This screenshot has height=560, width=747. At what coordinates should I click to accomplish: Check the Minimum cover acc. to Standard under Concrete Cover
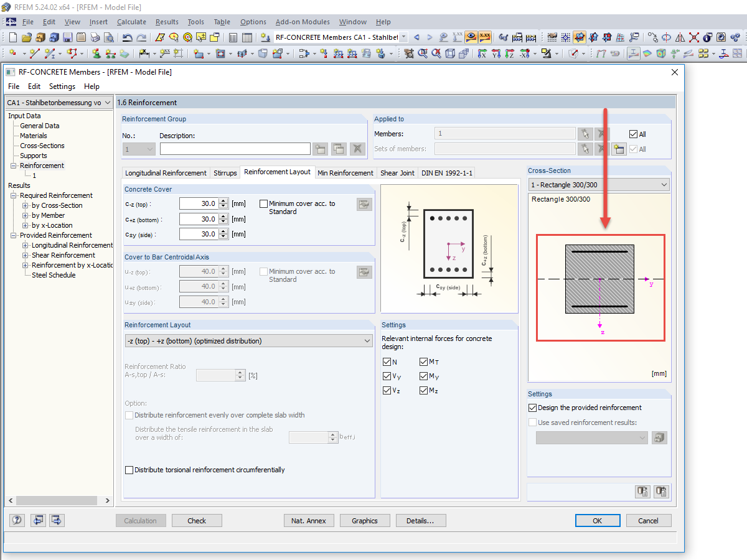(x=263, y=203)
